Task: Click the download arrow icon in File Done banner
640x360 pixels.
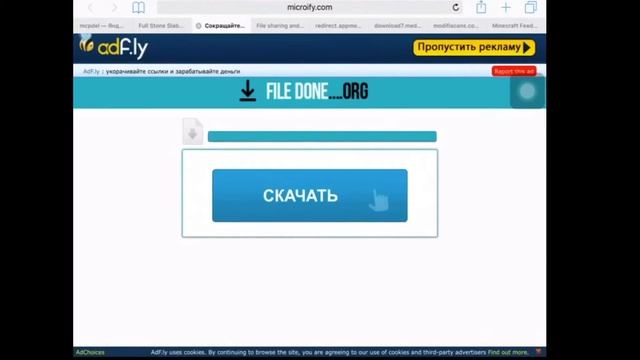Action: [x=248, y=91]
